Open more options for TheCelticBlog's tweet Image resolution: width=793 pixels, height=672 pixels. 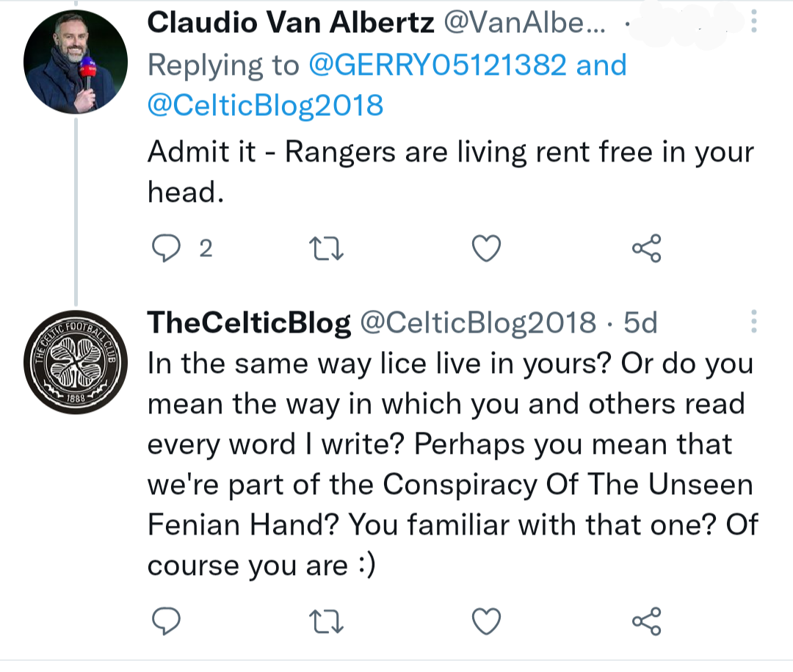pos(753,322)
